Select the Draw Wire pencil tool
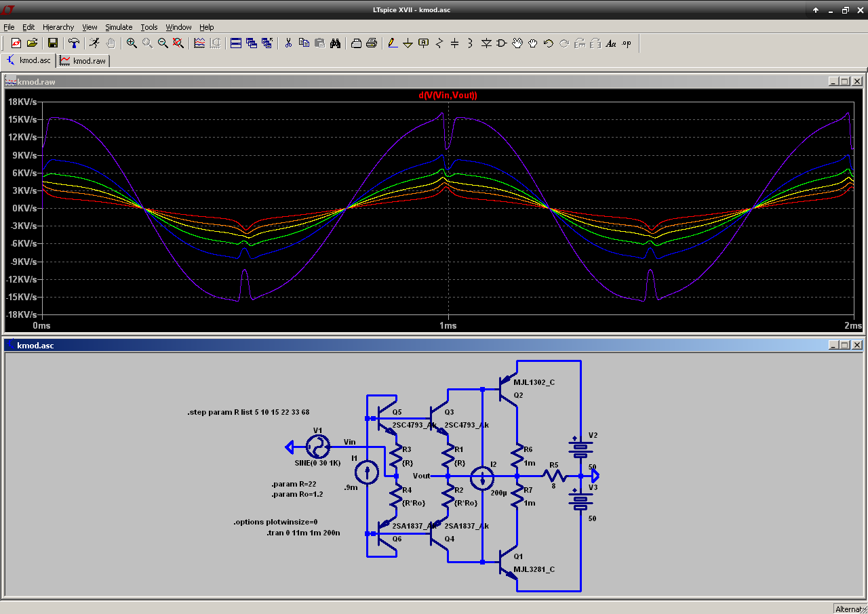Screen dimensions: 868x614 coord(392,43)
